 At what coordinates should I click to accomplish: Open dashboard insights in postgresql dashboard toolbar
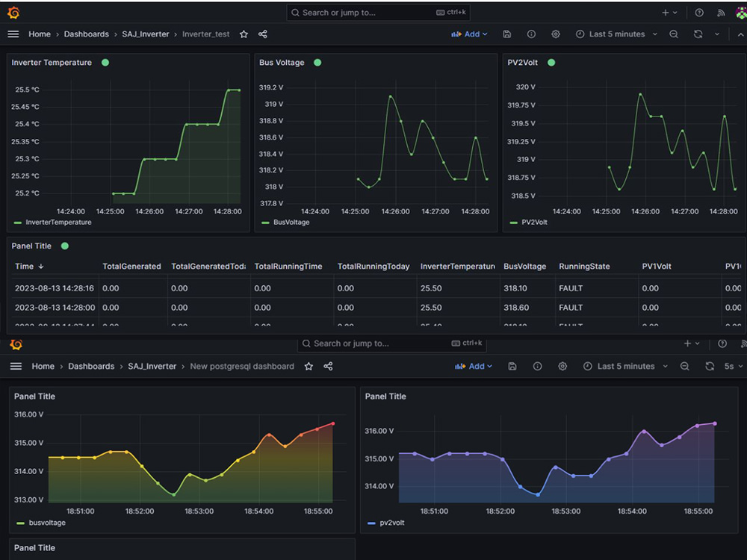537,366
